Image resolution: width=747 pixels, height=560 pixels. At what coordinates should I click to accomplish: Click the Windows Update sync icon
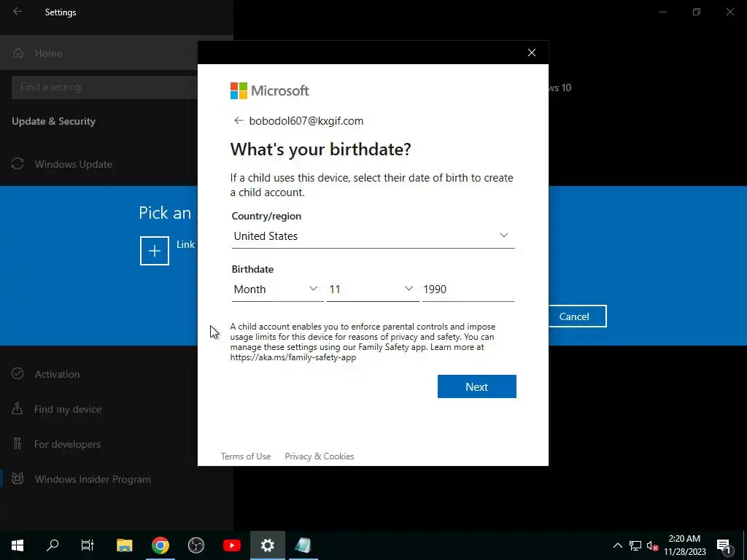[x=18, y=164]
